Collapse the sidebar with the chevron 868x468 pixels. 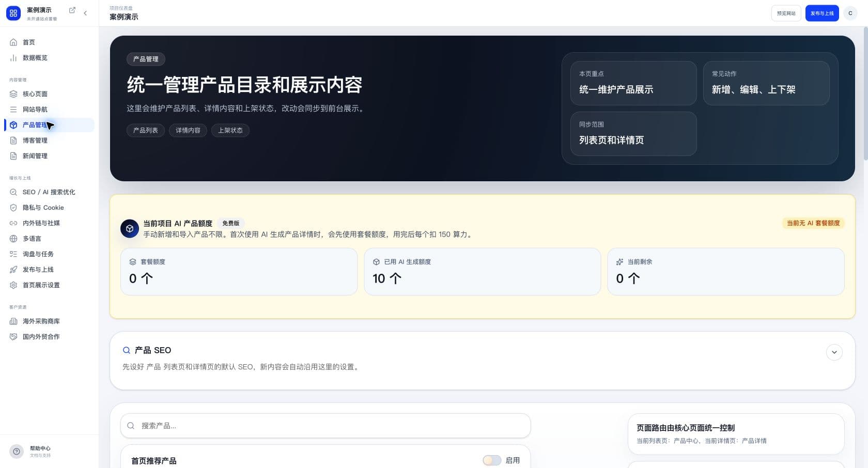pyautogui.click(x=85, y=13)
